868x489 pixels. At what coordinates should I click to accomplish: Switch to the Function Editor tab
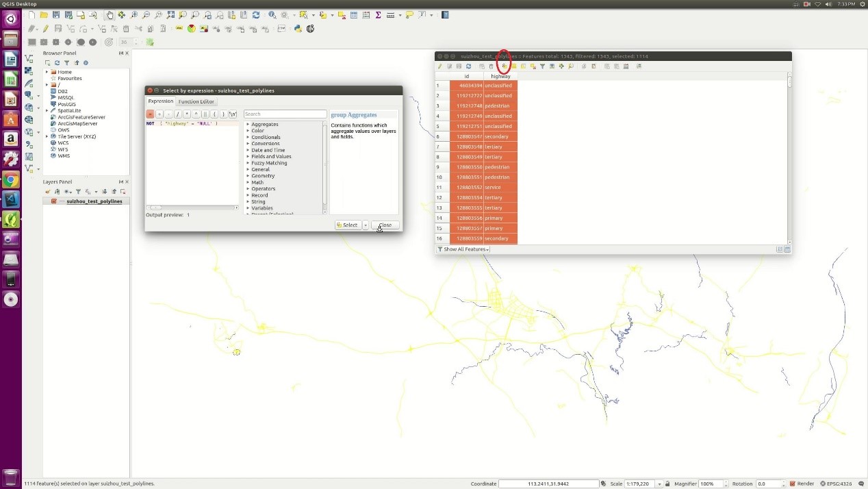click(x=196, y=101)
